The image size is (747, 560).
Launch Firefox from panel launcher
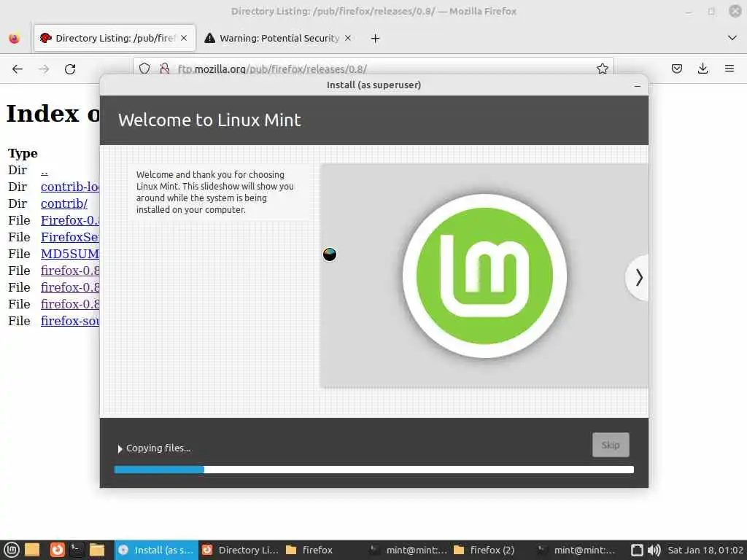pos(57,550)
